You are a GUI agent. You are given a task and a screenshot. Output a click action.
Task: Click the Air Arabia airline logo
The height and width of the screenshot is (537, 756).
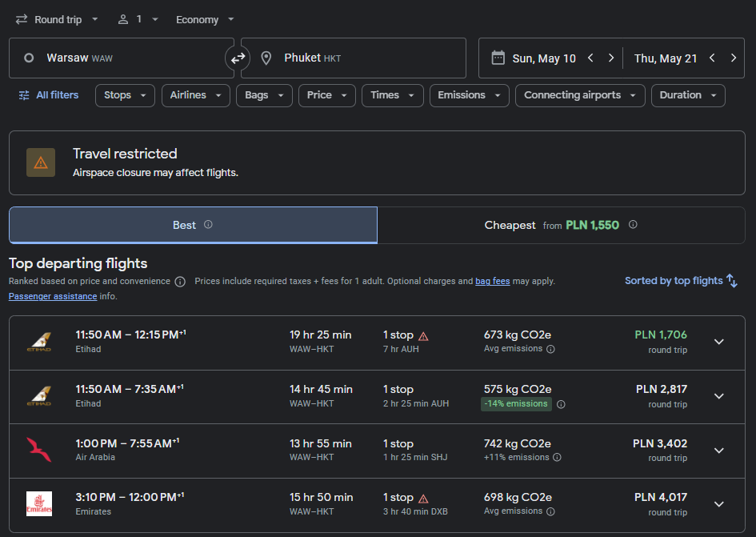coord(39,450)
